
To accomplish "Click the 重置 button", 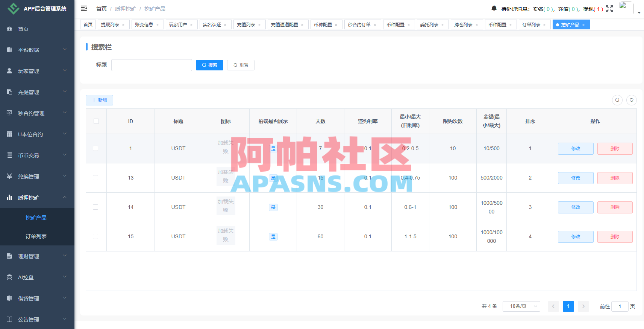I will click(x=241, y=65).
